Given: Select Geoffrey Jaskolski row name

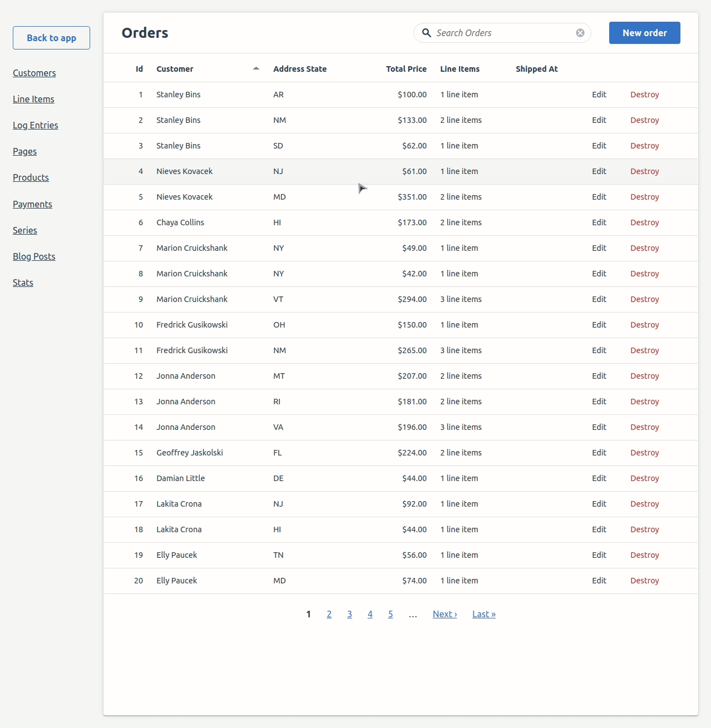Looking at the screenshot, I should click(190, 453).
